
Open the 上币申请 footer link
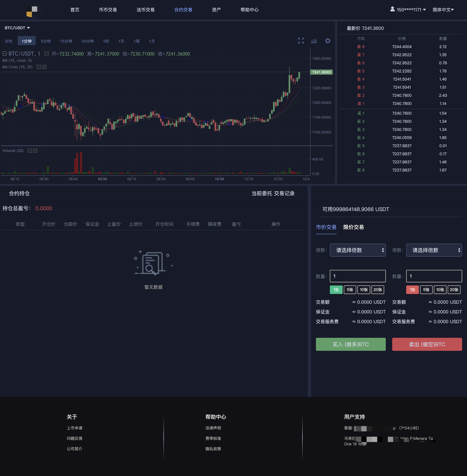75,428
